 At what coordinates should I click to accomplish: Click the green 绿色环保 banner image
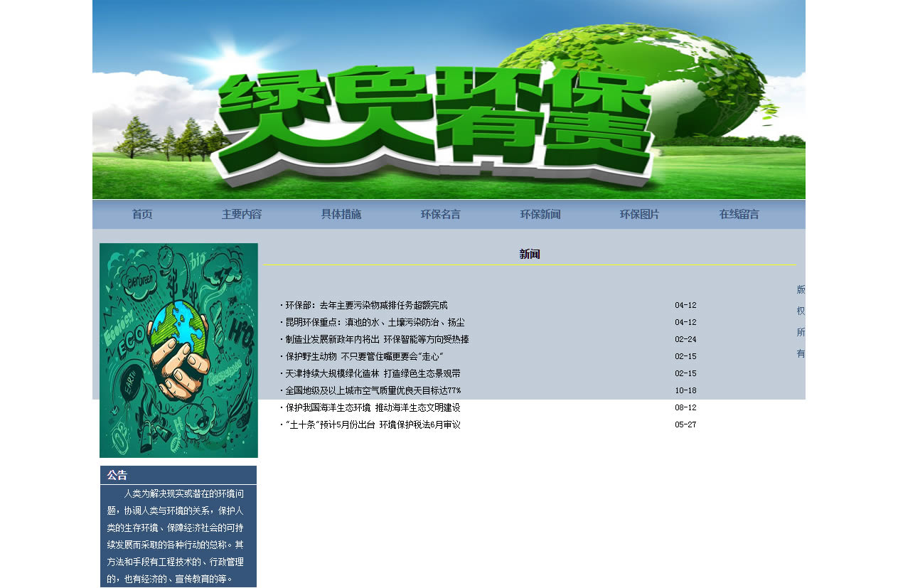click(449, 100)
